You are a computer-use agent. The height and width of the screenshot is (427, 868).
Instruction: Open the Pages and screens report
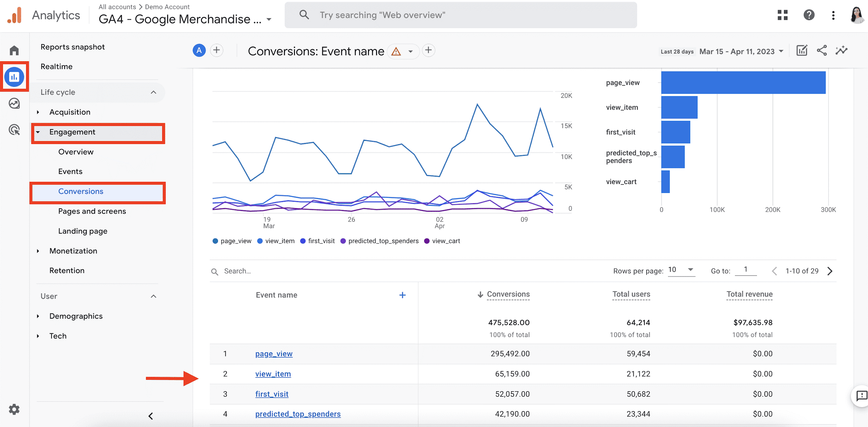pyautogui.click(x=92, y=211)
